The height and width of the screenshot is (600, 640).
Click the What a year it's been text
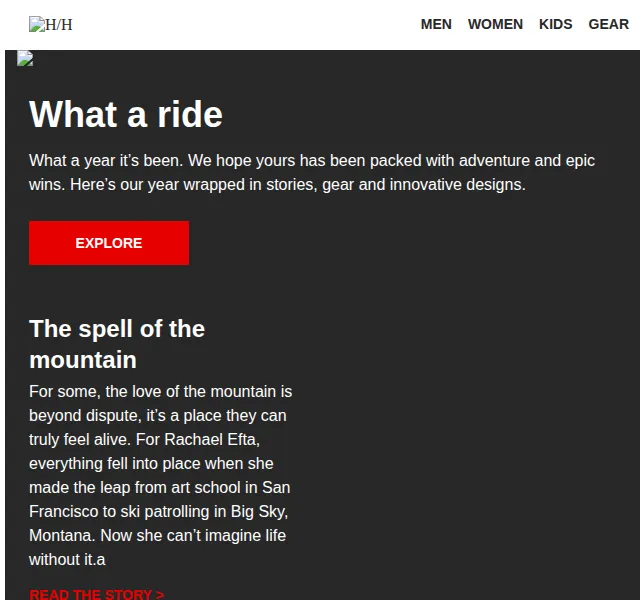106,160
